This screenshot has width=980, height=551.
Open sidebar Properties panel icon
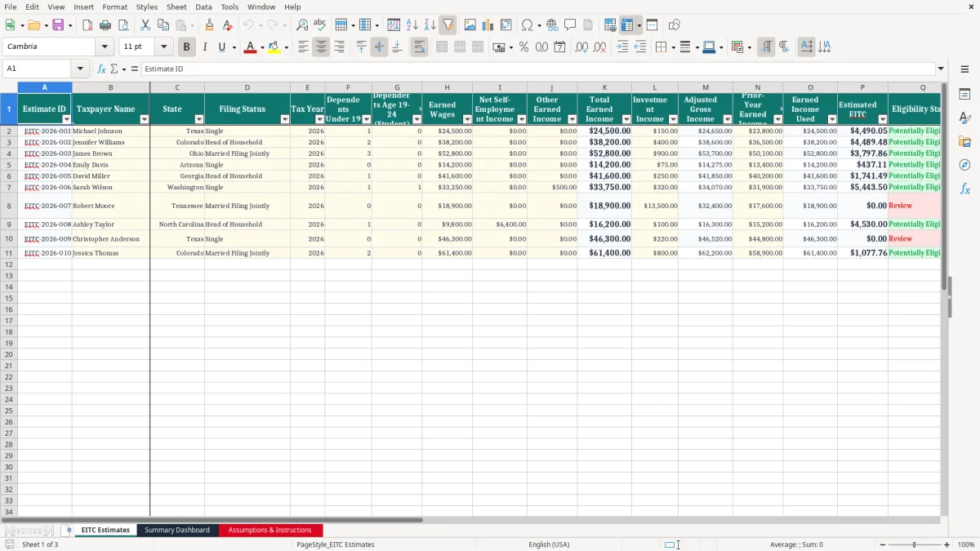964,95
